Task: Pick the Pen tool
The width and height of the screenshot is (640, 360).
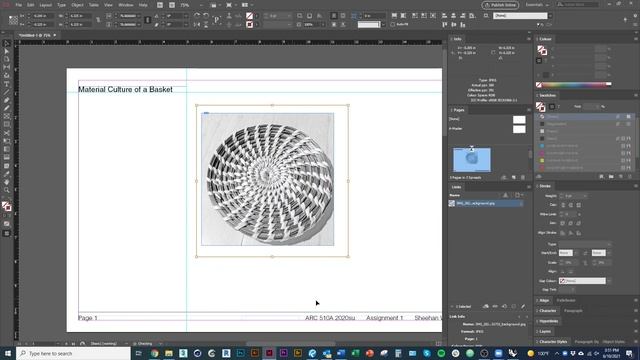Action: [7, 100]
